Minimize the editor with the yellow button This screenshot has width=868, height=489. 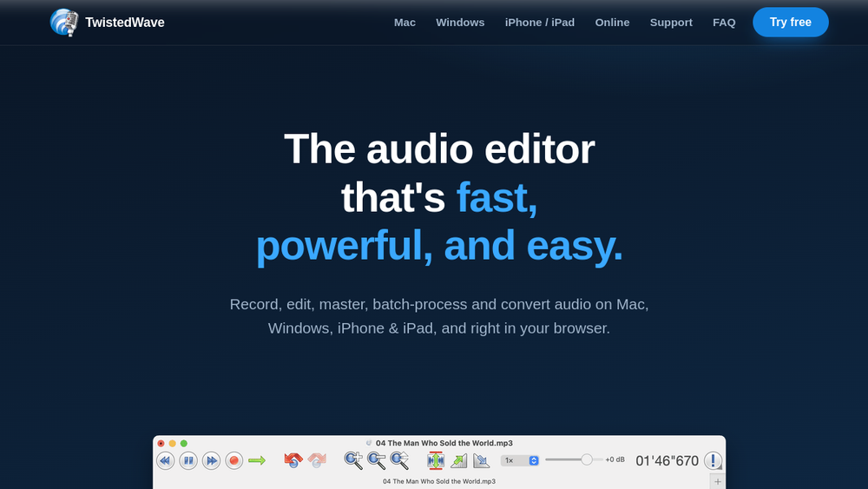click(x=172, y=443)
